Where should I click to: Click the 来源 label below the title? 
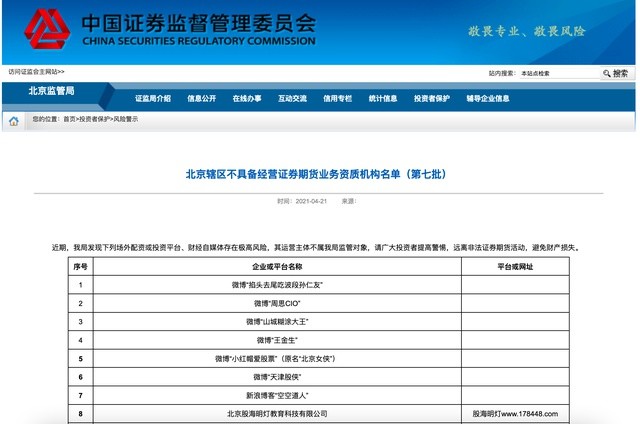tap(349, 201)
